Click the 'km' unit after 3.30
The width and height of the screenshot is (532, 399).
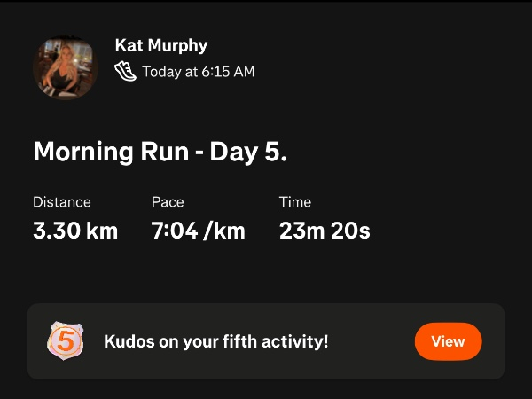point(102,231)
